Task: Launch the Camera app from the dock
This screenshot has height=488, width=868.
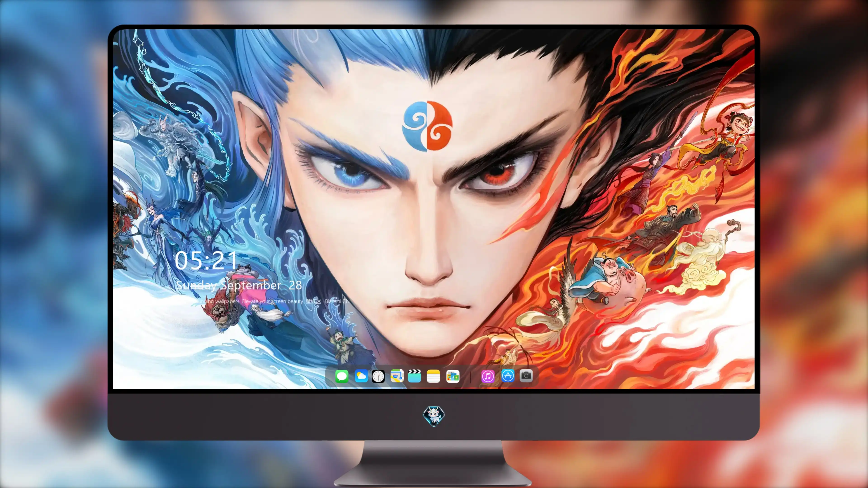Action: click(x=526, y=375)
